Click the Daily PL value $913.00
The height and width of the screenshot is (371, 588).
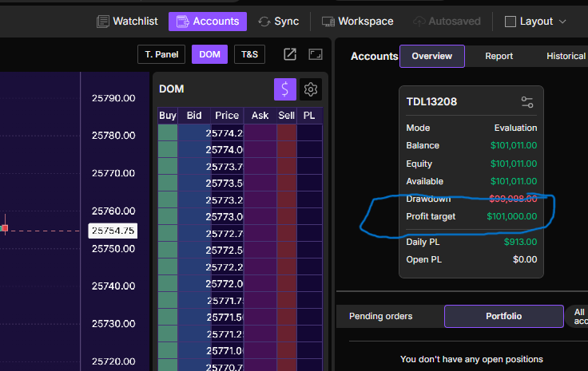521,242
